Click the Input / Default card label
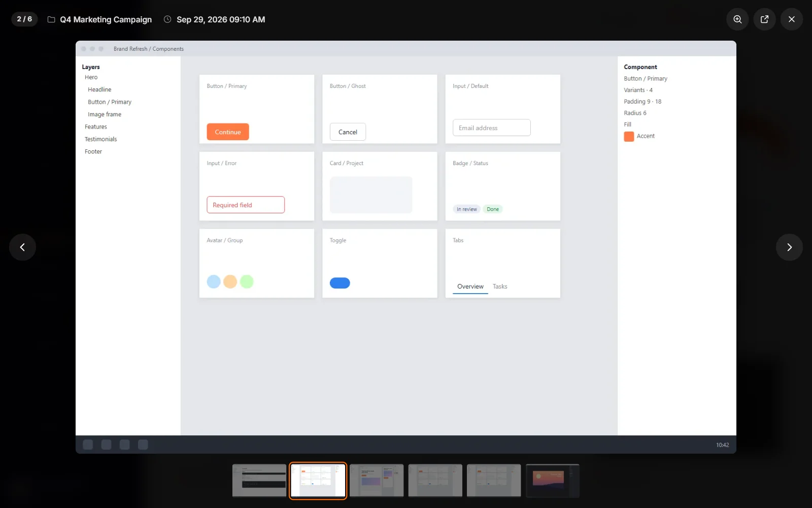812x508 pixels. tap(470, 86)
